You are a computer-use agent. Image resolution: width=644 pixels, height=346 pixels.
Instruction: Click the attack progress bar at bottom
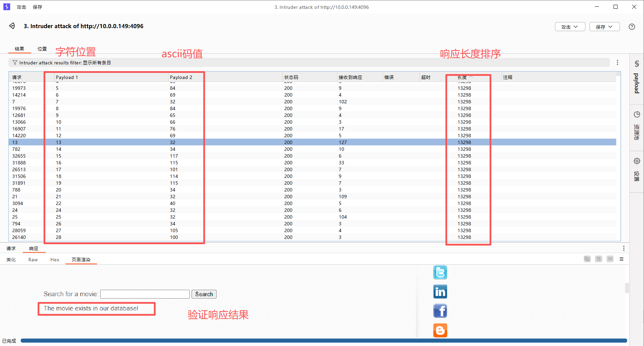coord(324,341)
